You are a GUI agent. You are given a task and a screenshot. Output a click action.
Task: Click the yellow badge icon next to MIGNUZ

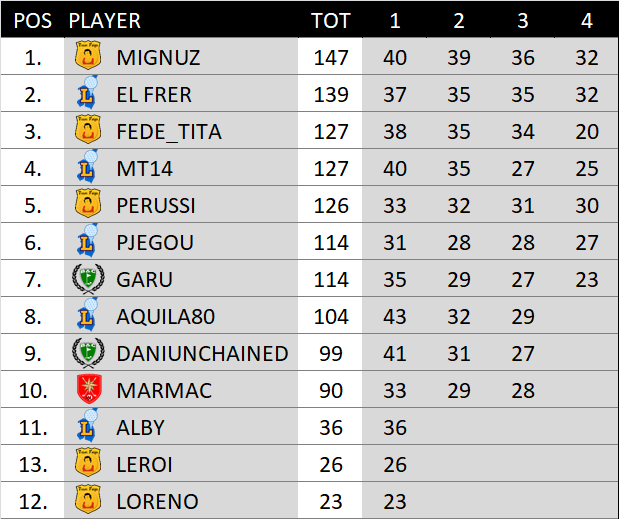[88, 55]
